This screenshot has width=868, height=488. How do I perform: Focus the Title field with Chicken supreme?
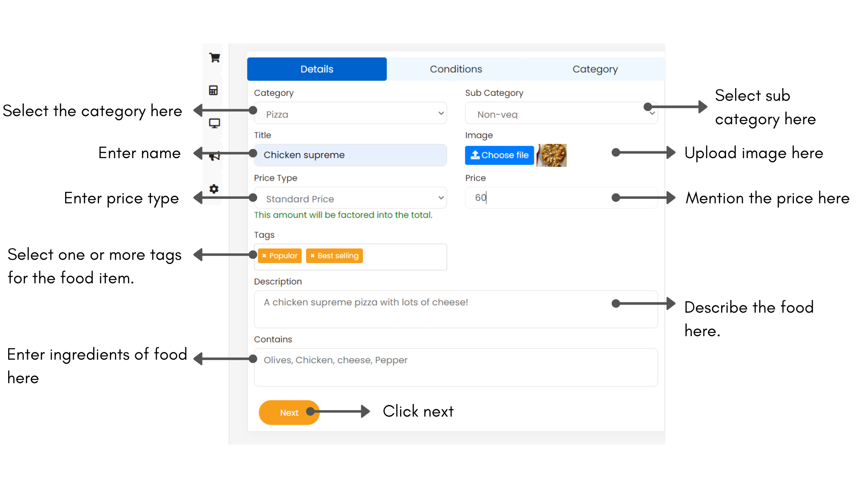(350, 155)
